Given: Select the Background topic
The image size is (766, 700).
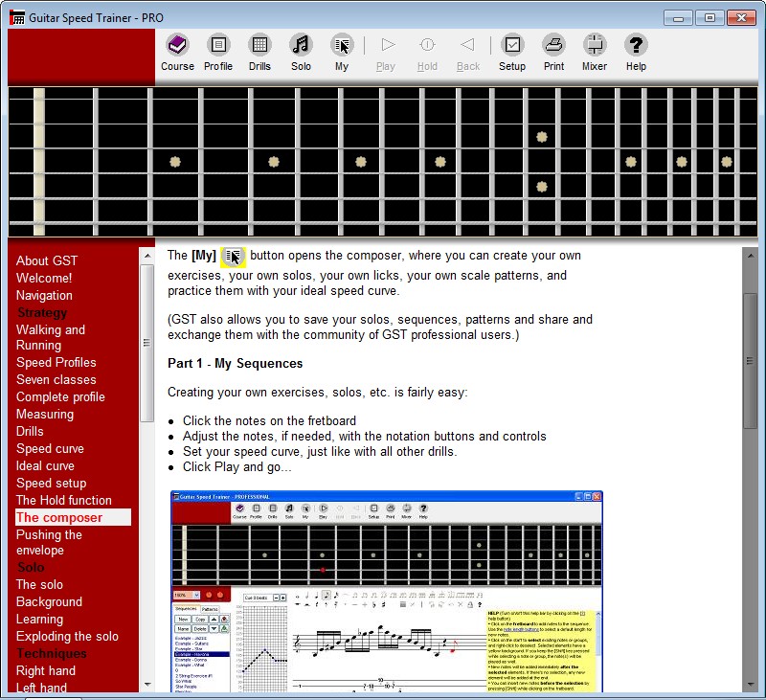Looking at the screenshot, I should pos(49,601).
